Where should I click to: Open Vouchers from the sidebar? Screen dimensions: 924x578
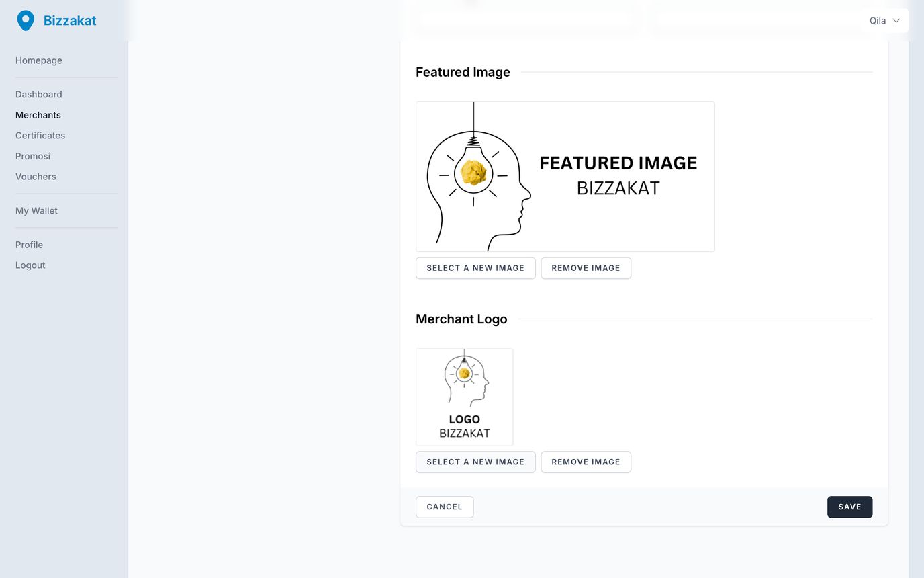(x=36, y=177)
